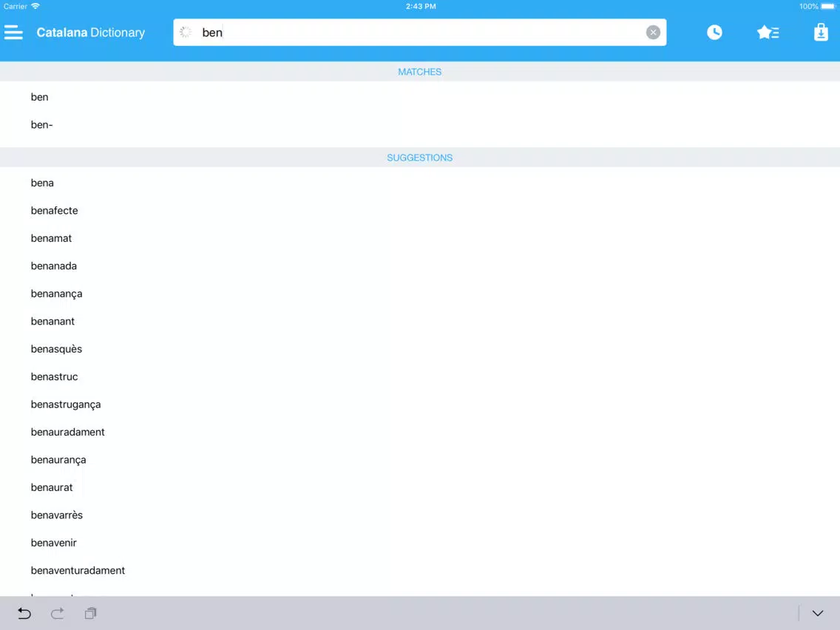Open suggestion 'benanada'
Viewport: 840px width, 630px height.
point(420,266)
